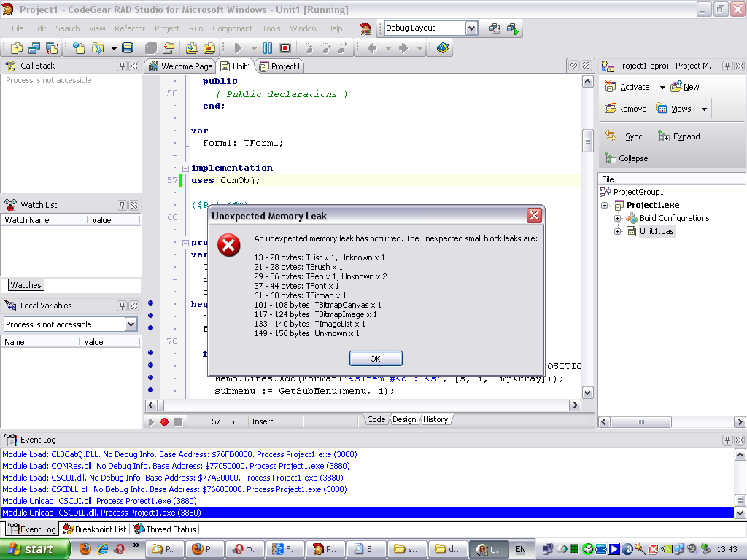Click the Sync icon in Project Manager

click(x=611, y=136)
